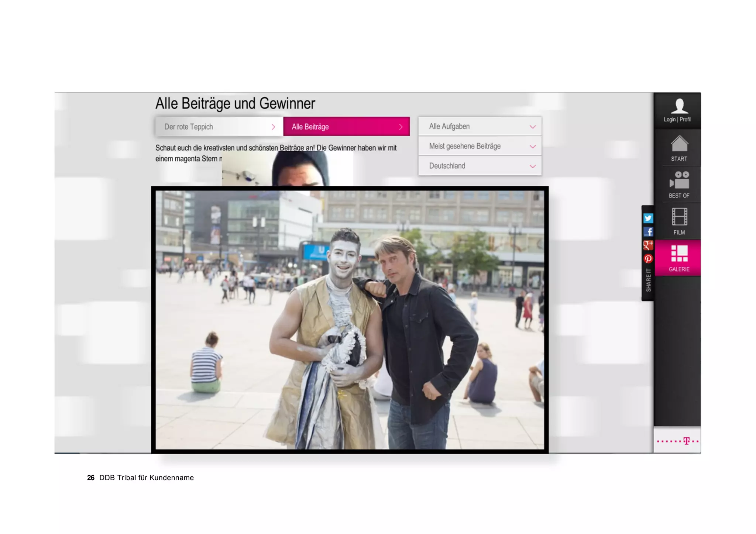Share via Facebook icon
The width and height of the screenshot is (756, 534).
point(648,232)
